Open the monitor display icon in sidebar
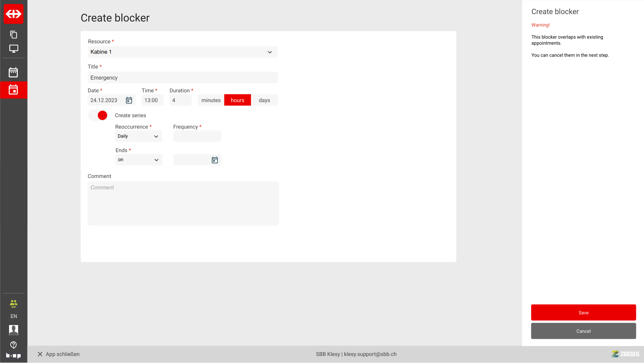The image size is (644, 363). (x=13, y=49)
